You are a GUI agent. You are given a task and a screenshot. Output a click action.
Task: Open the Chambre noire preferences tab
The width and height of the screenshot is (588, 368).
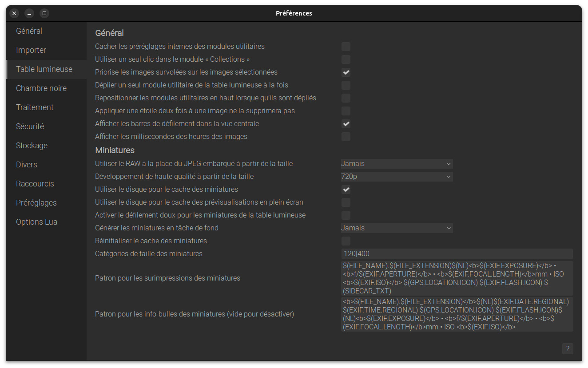41,88
